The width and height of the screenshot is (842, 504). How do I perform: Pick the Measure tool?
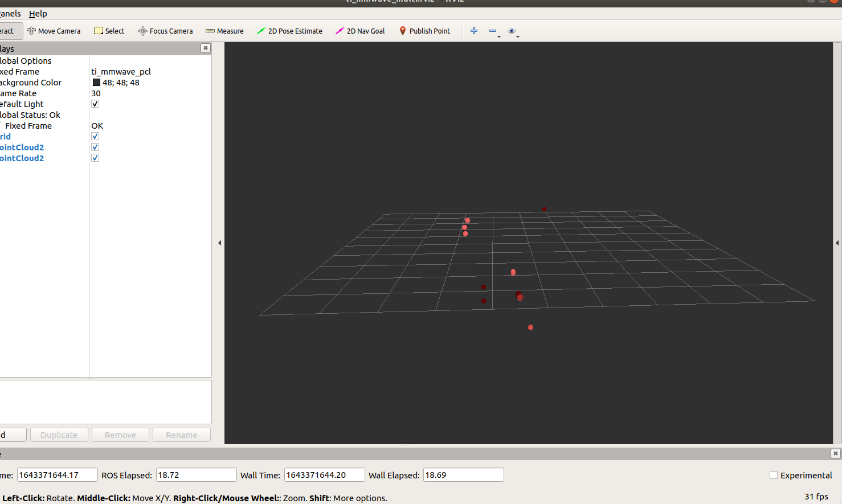(x=224, y=31)
